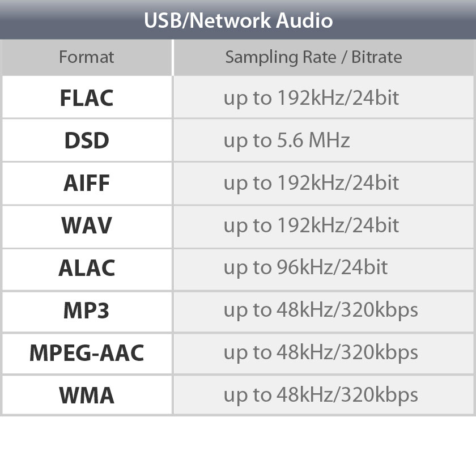Click the WMA format cell
Image resolution: width=476 pixels, height=468 pixels.
(x=87, y=395)
